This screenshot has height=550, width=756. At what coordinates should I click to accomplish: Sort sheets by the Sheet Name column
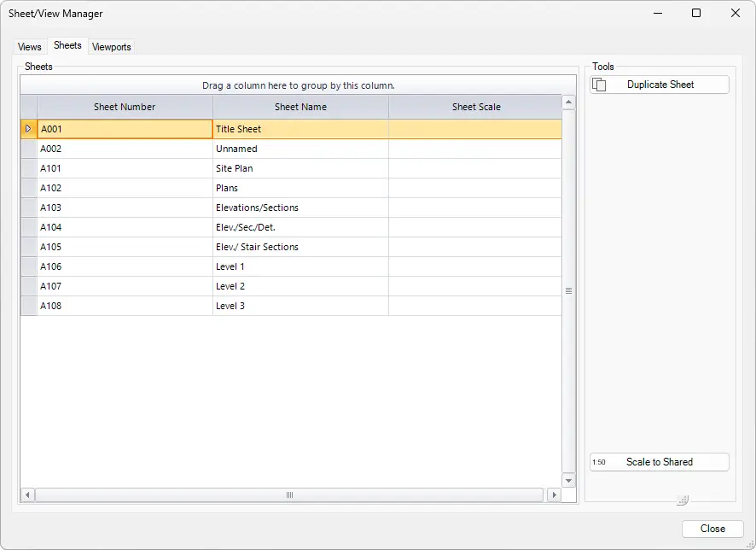pyautogui.click(x=300, y=107)
